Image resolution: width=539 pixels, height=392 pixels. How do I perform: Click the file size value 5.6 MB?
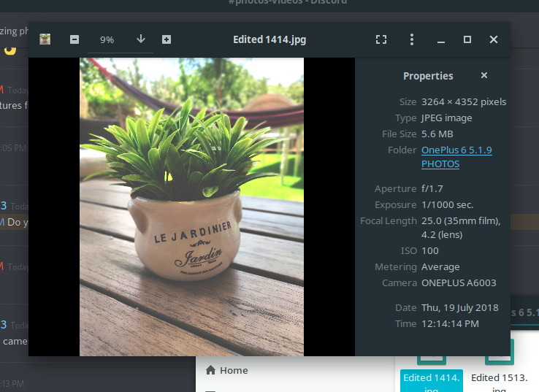pos(437,134)
